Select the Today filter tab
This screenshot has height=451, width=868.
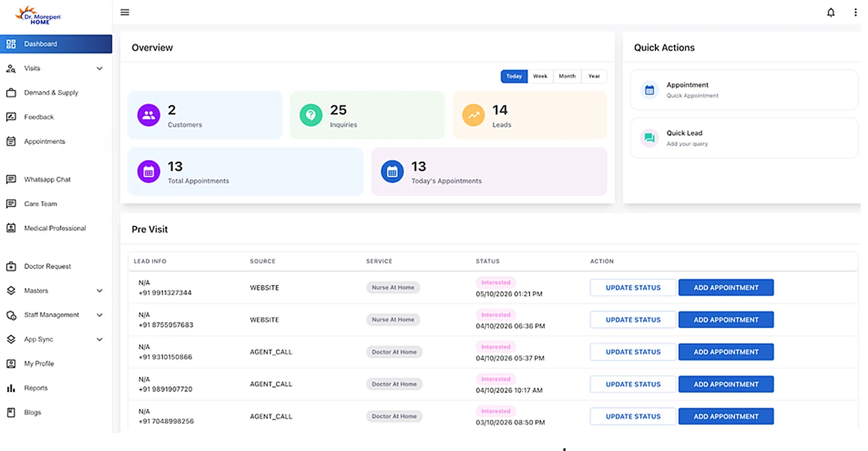(x=514, y=76)
